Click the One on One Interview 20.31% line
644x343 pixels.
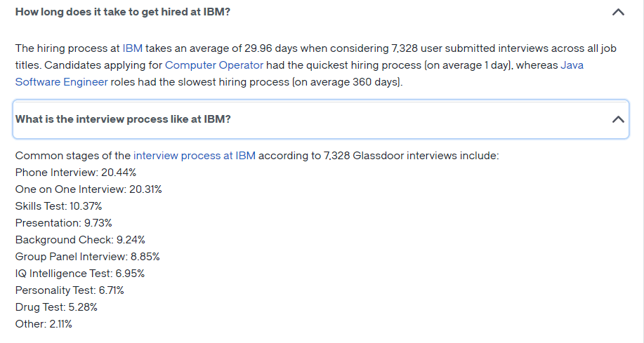click(x=88, y=189)
